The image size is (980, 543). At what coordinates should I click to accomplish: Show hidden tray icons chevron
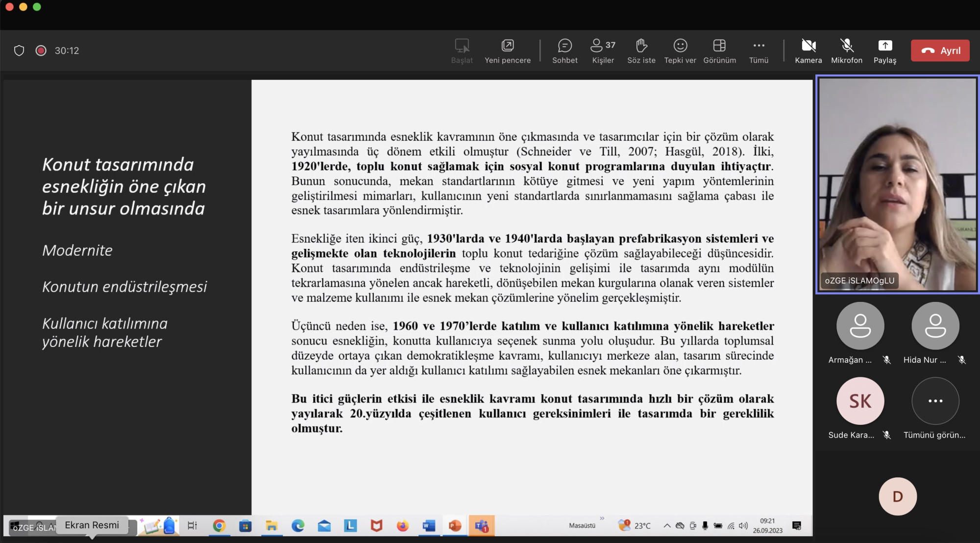[667, 526]
